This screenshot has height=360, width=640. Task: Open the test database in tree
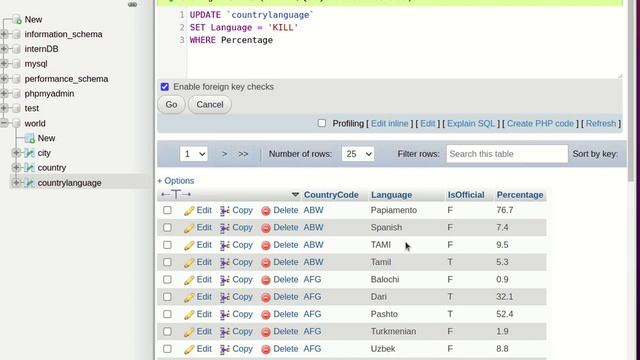tap(31, 108)
